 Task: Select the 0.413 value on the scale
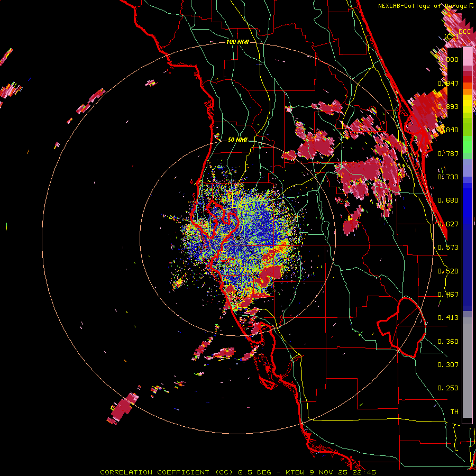(448, 318)
